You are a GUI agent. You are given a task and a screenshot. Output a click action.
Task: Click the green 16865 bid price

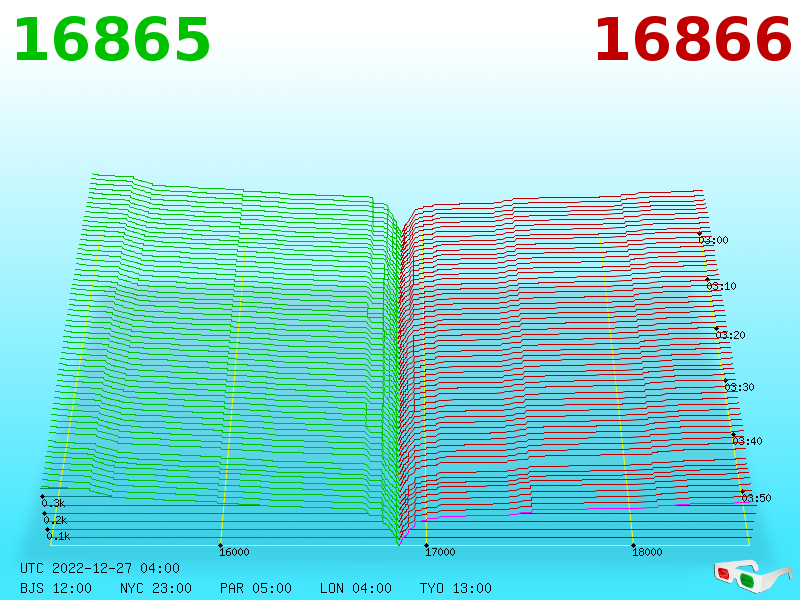[x=112, y=40]
